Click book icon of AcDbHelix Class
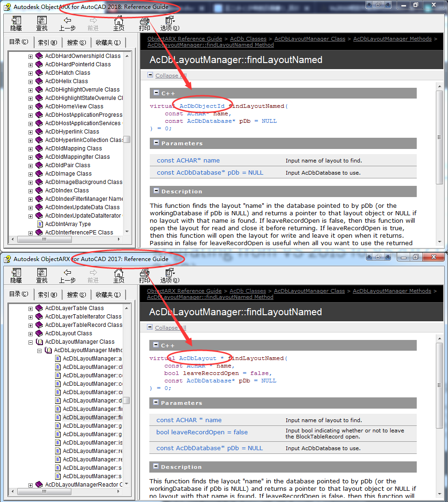Image resolution: width=448 pixels, height=502 pixels. coord(39,81)
